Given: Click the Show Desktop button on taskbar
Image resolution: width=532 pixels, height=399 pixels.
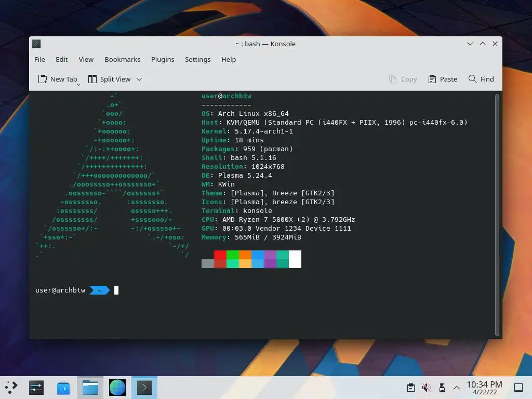Looking at the screenshot, I should pos(518,388).
